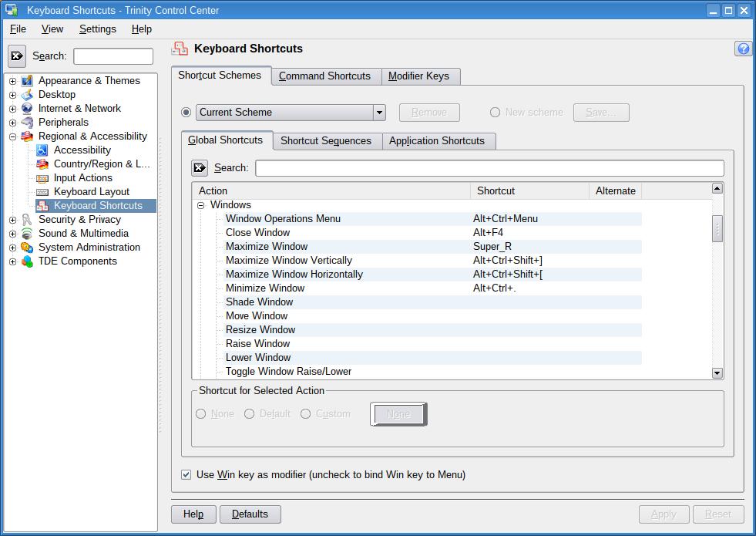
Task: Expand the Peripherals tree node
Action: tap(12, 123)
